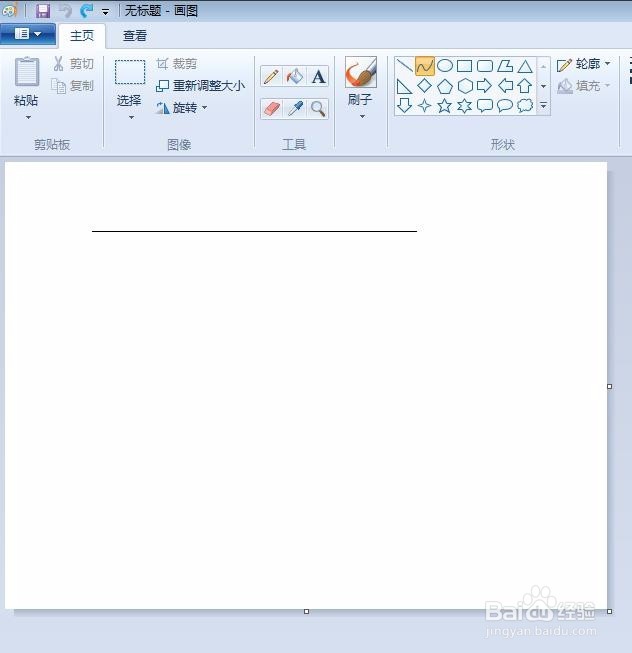The image size is (632, 653).
Task: Click the Save icon in title bar
Action: pos(43,11)
